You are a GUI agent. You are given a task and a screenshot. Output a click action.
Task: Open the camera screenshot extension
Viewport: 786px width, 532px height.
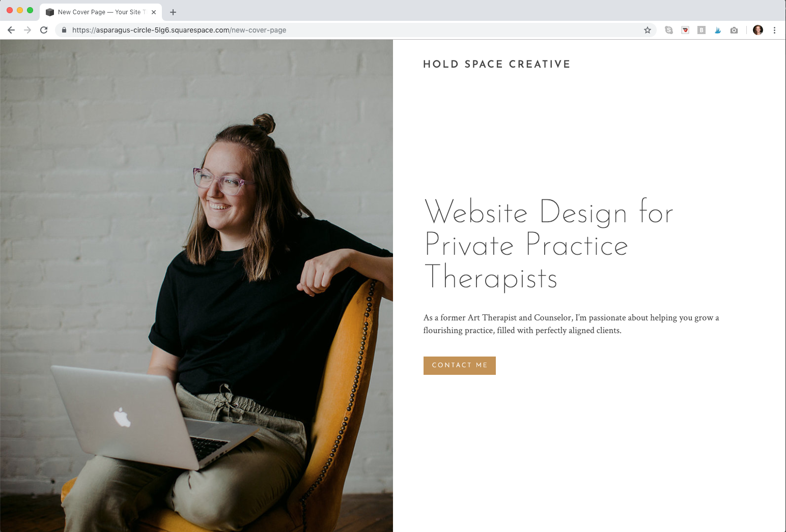point(734,30)
